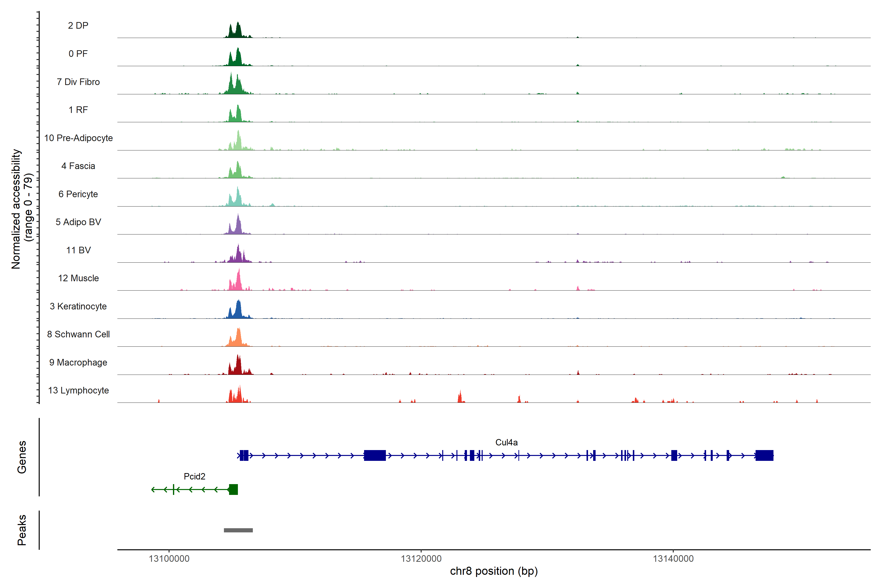Screen dimensions: 882x588
Task: Click the 13120000 x-axis tick label
Action: [421, 558]
